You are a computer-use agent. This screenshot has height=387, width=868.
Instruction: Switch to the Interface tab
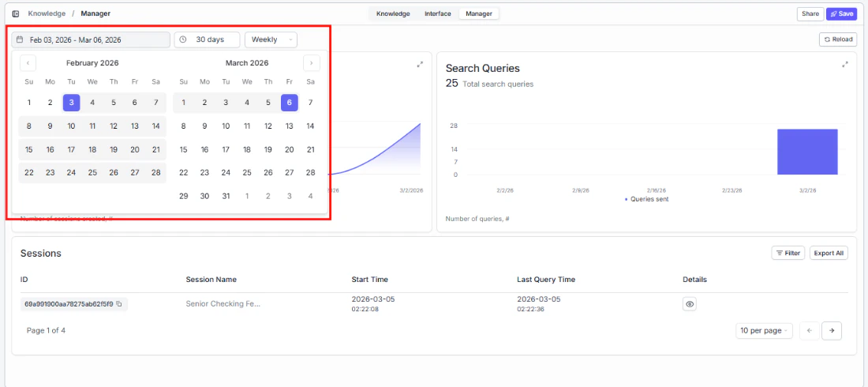pos(437,14)
